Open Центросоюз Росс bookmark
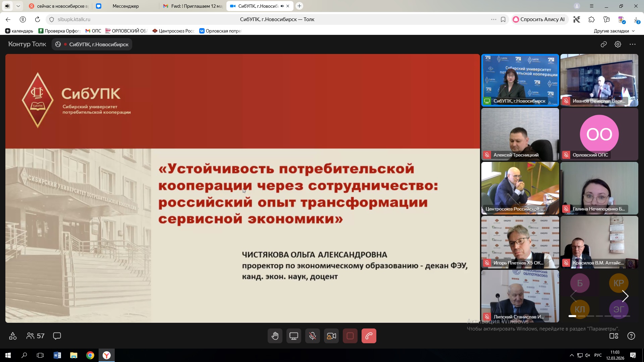 pyautogui.click(x=173, y=31)
